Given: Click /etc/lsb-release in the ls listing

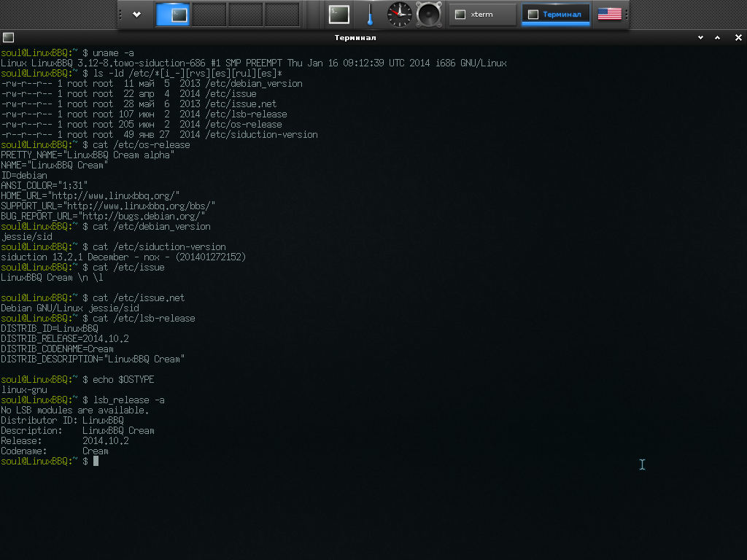Looking at the screenshot, I should [247, 114].
